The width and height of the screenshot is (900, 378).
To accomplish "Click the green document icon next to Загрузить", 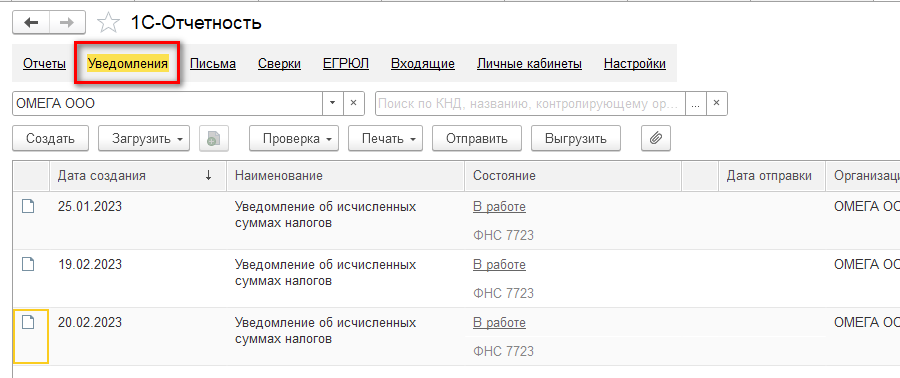I will pyautogui.click(x=214, y=138).
